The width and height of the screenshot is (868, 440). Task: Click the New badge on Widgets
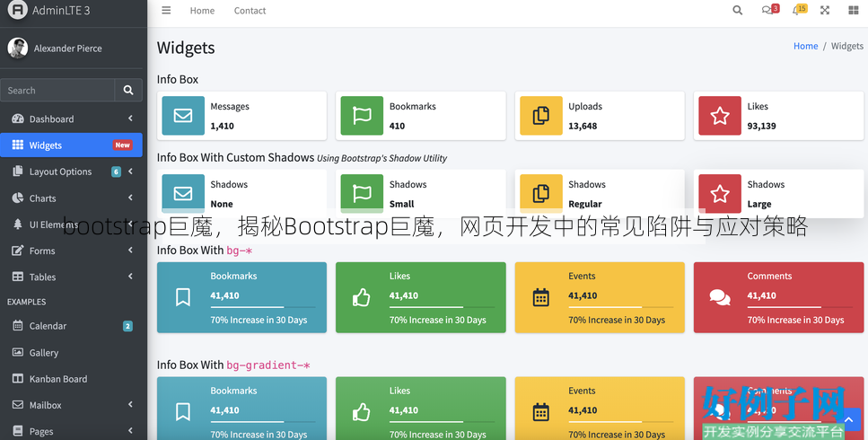[122, 145]
